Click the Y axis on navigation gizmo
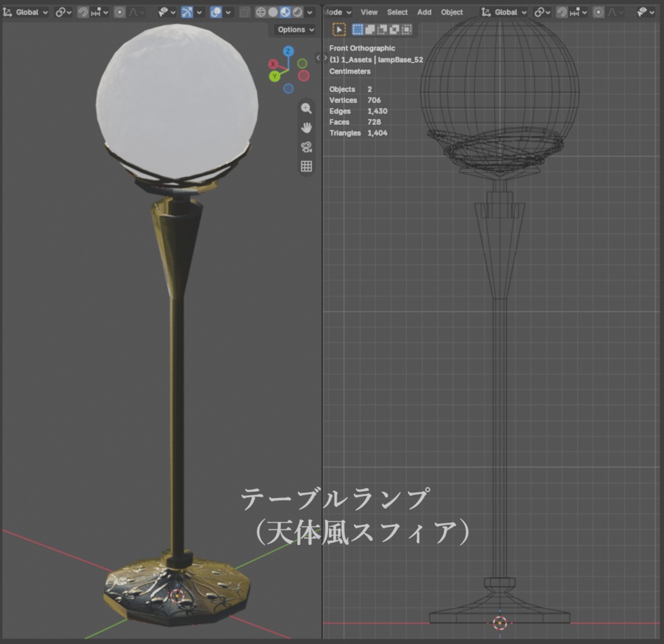Screen dimensions: 664x644 pyautogui.click(x=275, y=76)
